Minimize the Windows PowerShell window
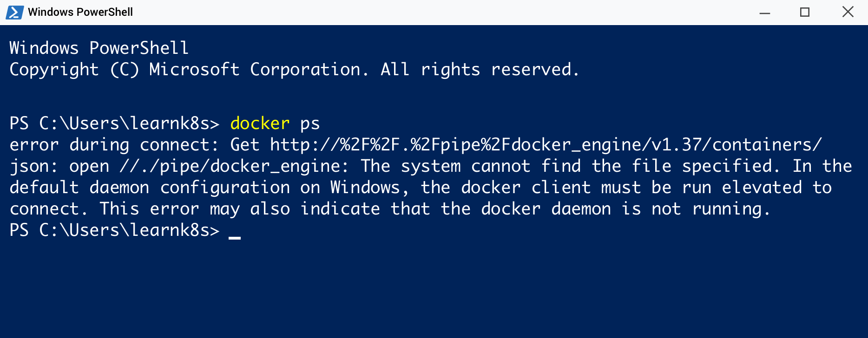This screenshot has height=338, width=868. (x=765, y=13)
